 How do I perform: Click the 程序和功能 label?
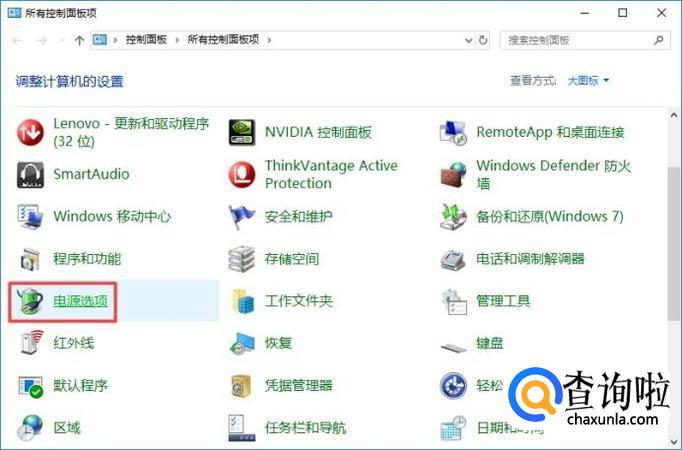click(87, 259)
